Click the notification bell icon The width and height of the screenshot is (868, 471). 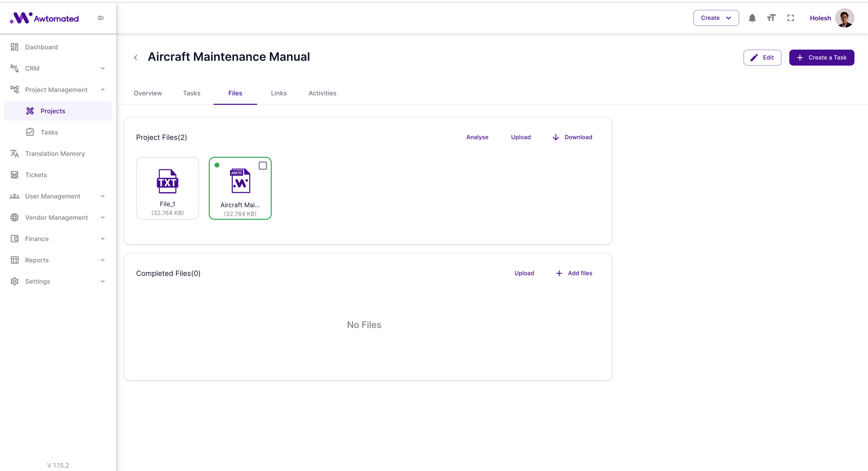coord(752,18)
